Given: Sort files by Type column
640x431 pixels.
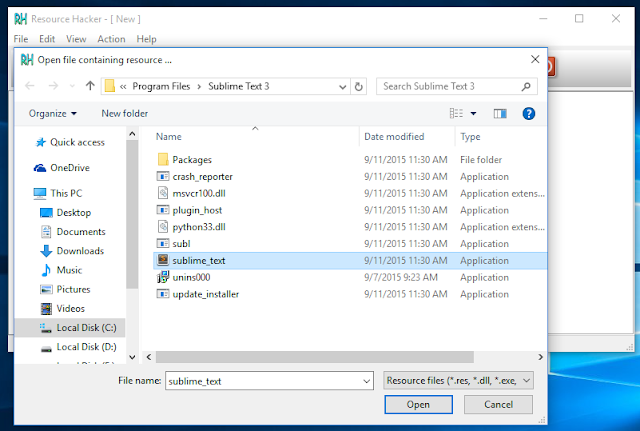Looking at the screenshot, I should [x=501, y=137].
